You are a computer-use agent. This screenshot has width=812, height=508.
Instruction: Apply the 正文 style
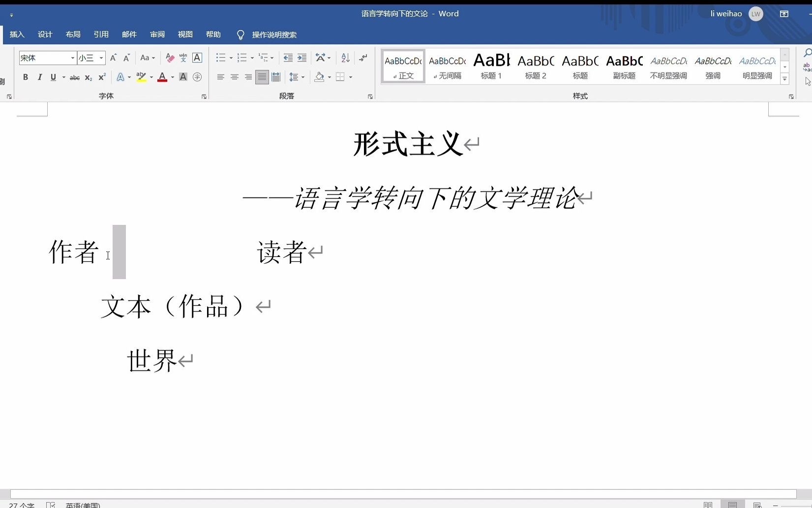pos(403,66)
